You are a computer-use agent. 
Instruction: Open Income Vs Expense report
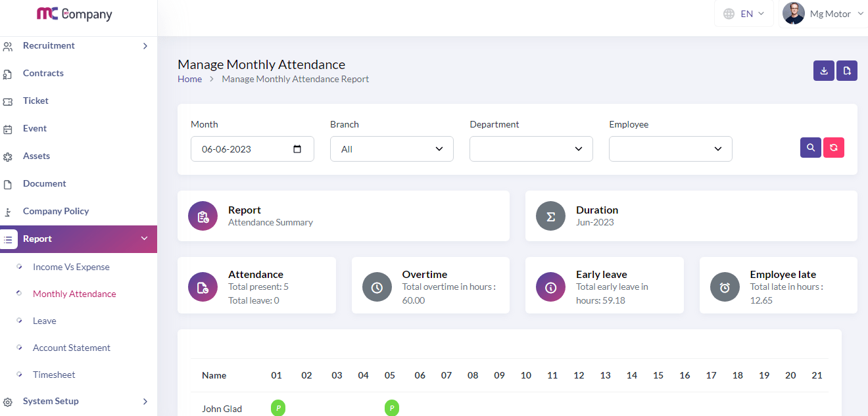pyautogui.click(x=71, y=267)
